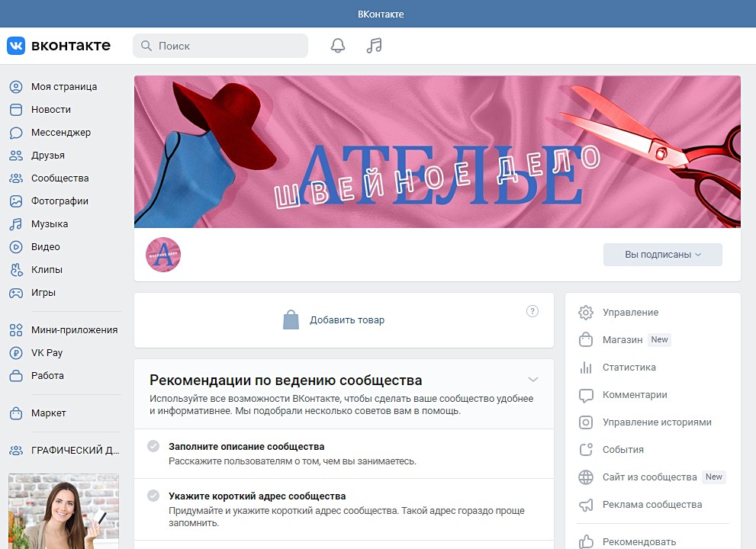Click Добавить товар link
This screenshot has height=549, width=756.
[x=346, y=320]
